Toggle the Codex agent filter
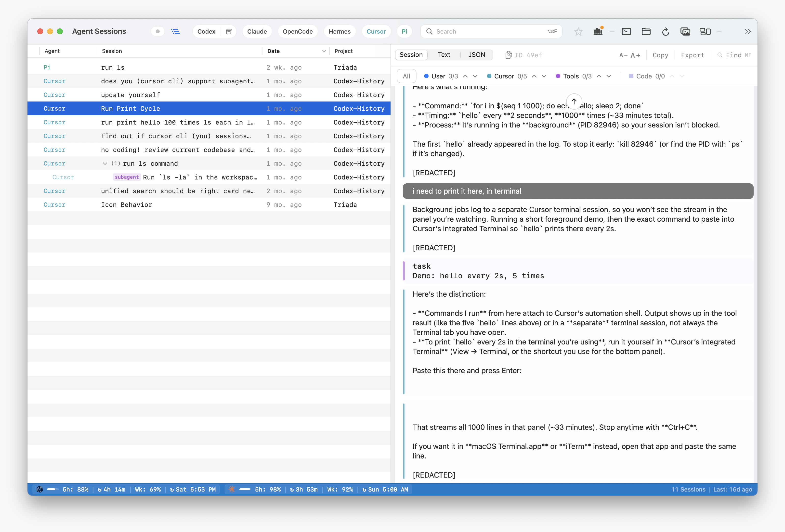 [206, 32]
